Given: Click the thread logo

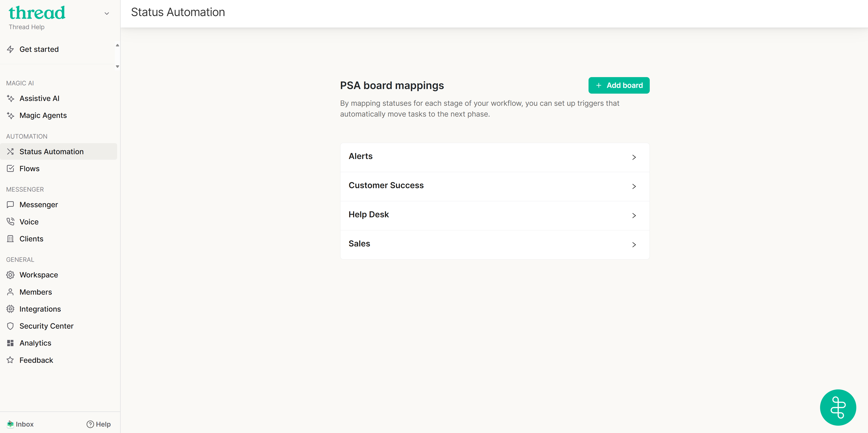Looking at the screenshot, I should (x=37, y=12).
